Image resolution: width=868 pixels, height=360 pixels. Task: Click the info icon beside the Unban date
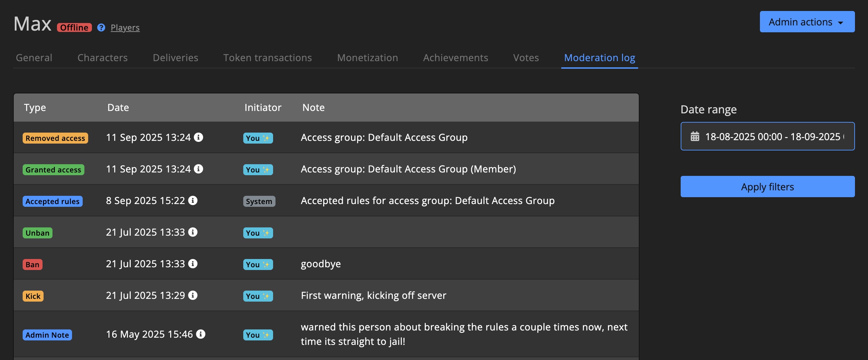click(x=193, y=232)
